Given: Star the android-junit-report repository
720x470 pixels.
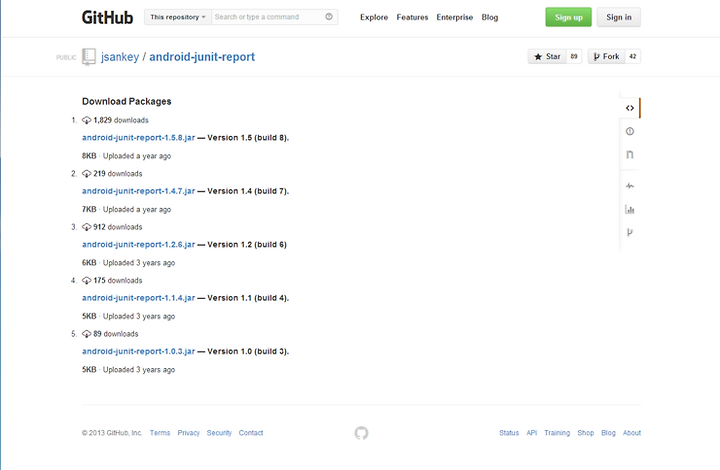Looking at the screenshot, I should 547,56.
